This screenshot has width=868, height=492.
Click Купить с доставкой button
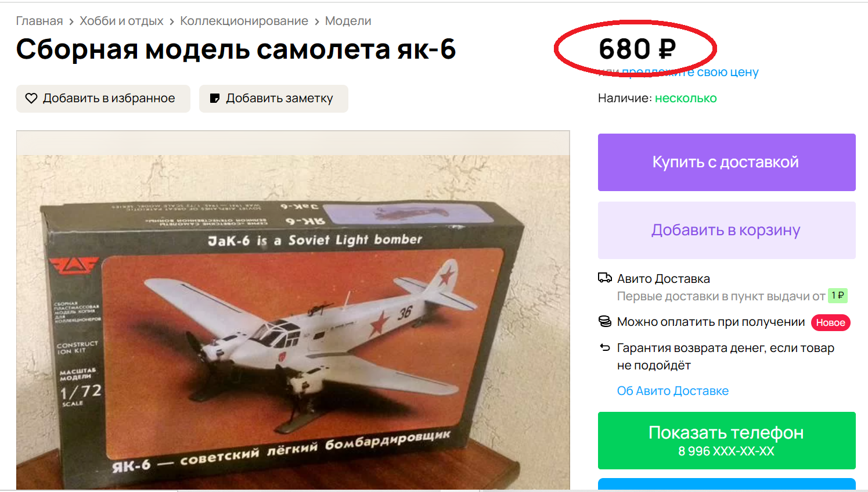coord(727,162)
